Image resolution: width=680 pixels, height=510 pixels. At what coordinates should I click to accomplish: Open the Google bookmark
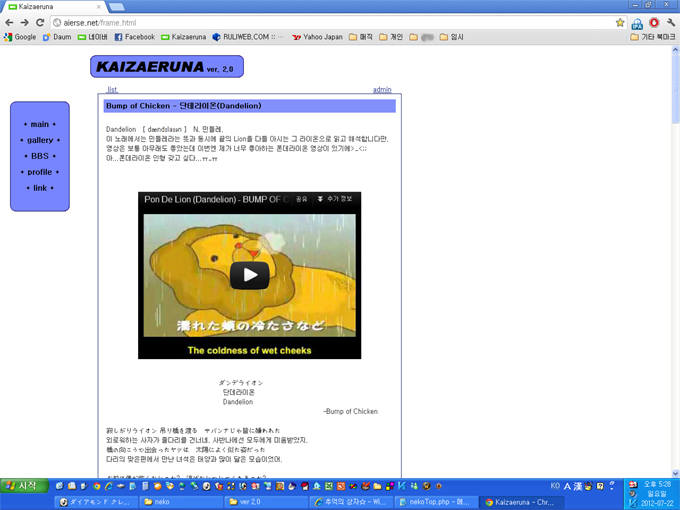[x=20, y=37]
